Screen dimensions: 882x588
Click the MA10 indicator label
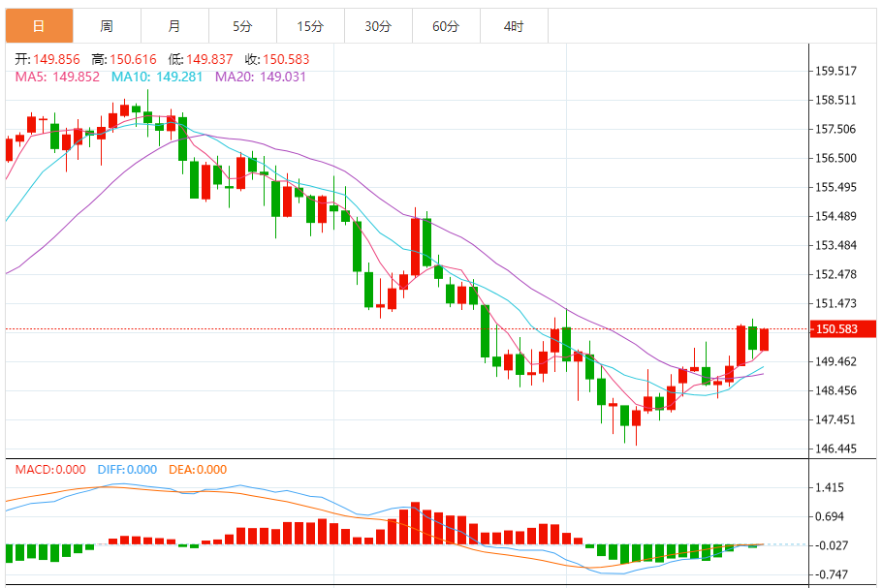coord(157,77)
